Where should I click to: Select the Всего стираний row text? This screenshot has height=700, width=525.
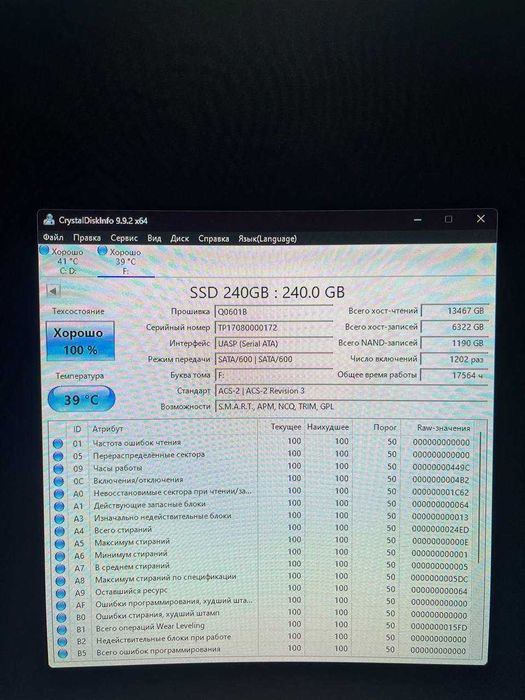(123, 530)
